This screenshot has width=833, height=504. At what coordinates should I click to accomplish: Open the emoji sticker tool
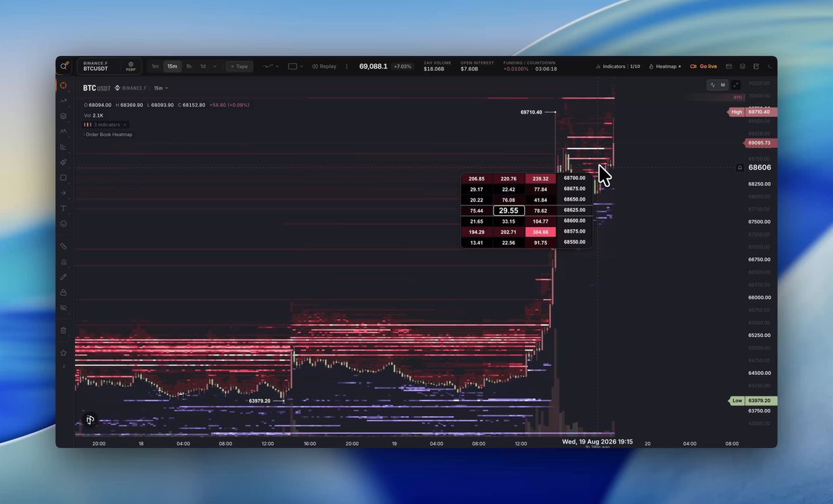63,224
